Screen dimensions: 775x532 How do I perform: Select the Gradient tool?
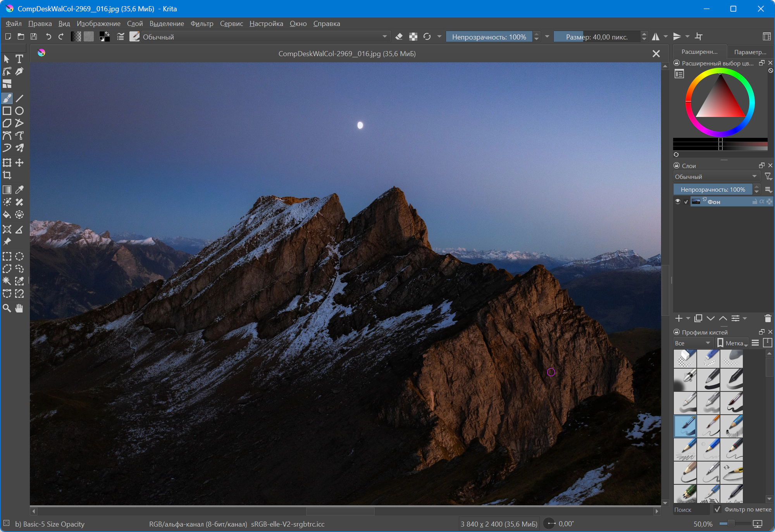[x=7, y=190]
